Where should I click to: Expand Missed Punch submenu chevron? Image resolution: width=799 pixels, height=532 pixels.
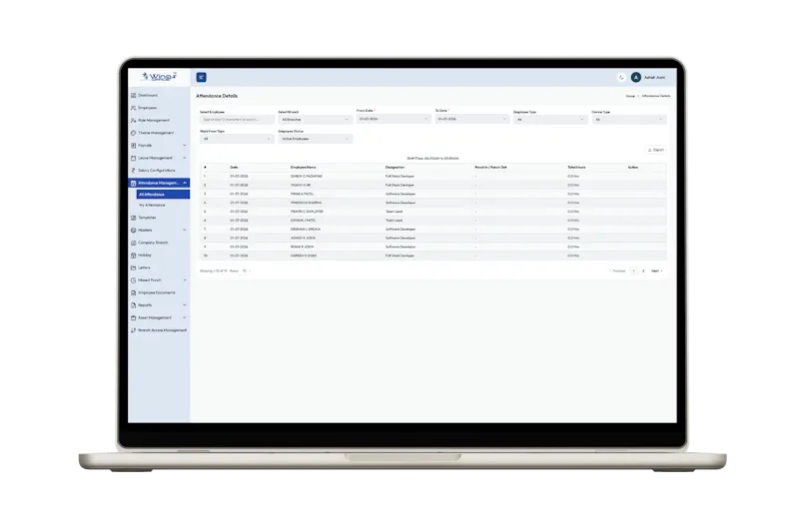point(185,280)
